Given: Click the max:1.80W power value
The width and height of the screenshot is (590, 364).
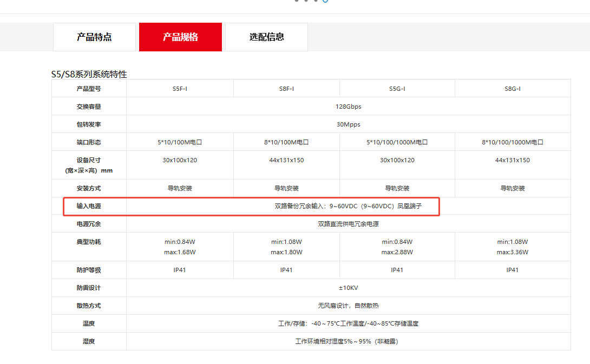Looking at the screenshot, I should (286, 253).
